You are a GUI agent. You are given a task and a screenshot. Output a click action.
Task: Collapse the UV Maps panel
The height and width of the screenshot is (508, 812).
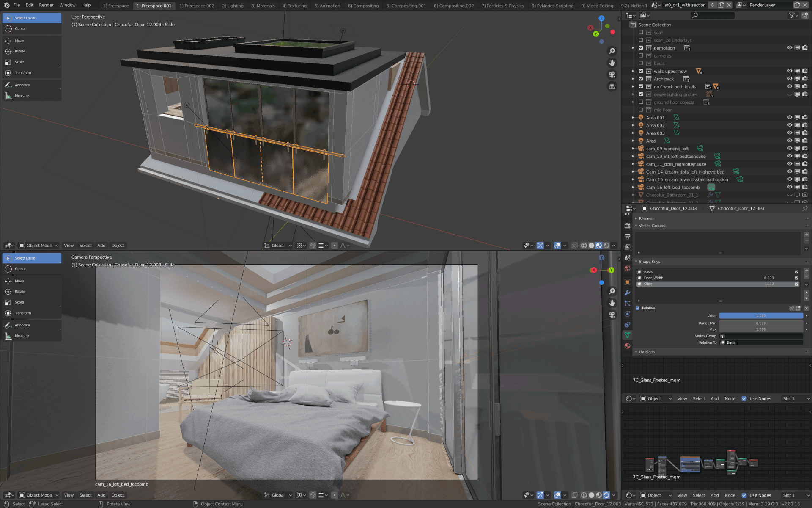[646, 352]
